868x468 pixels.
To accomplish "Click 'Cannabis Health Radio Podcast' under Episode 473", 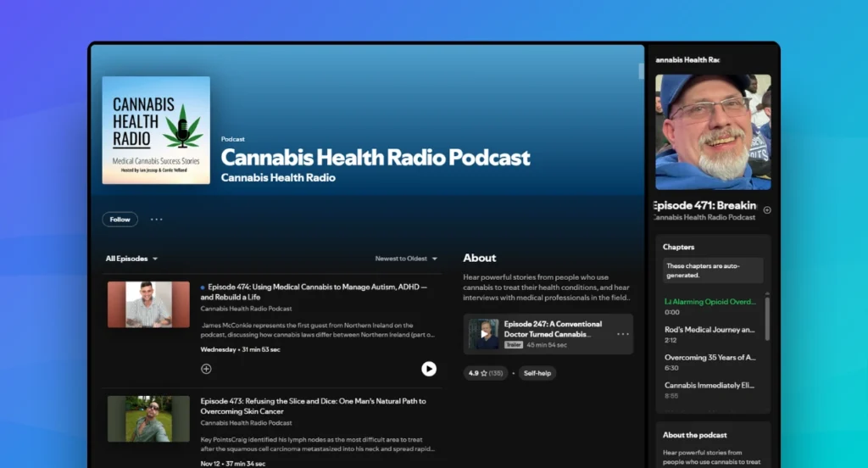I will pyautogui.click(x=246, y=422).
